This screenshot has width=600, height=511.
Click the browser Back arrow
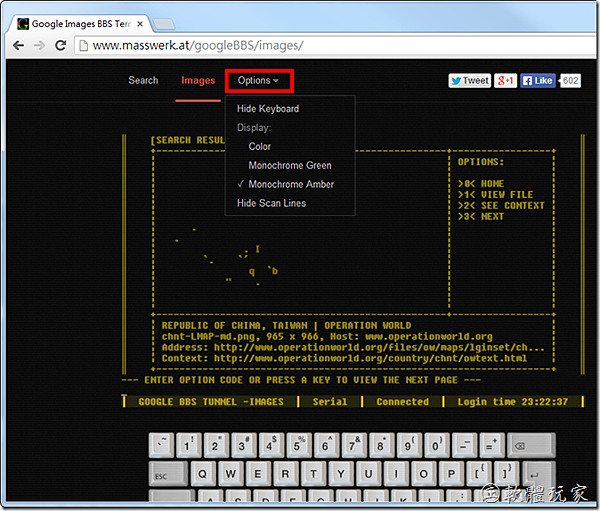click(x=18, y=46)
